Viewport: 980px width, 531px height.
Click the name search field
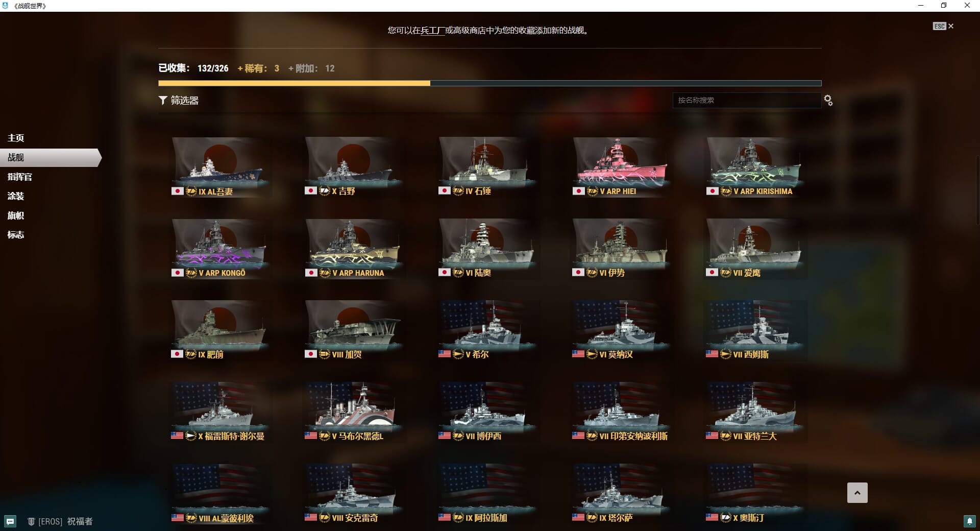747,100
